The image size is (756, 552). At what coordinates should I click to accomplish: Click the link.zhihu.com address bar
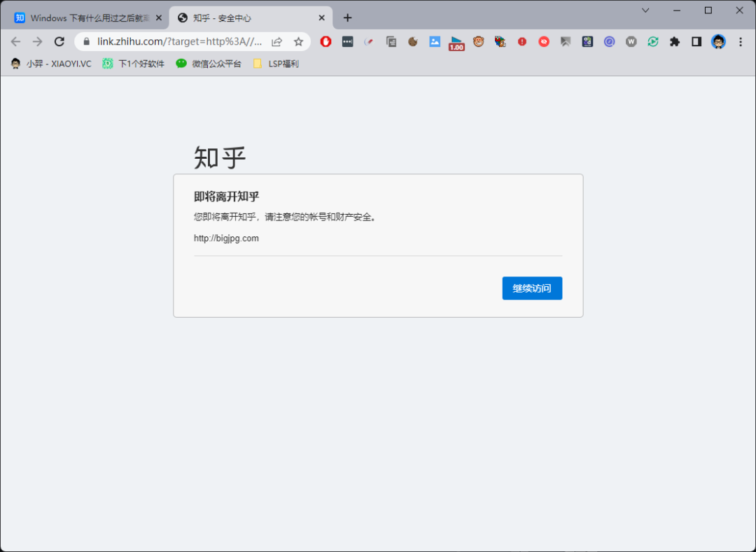click(x=179, y=42)
